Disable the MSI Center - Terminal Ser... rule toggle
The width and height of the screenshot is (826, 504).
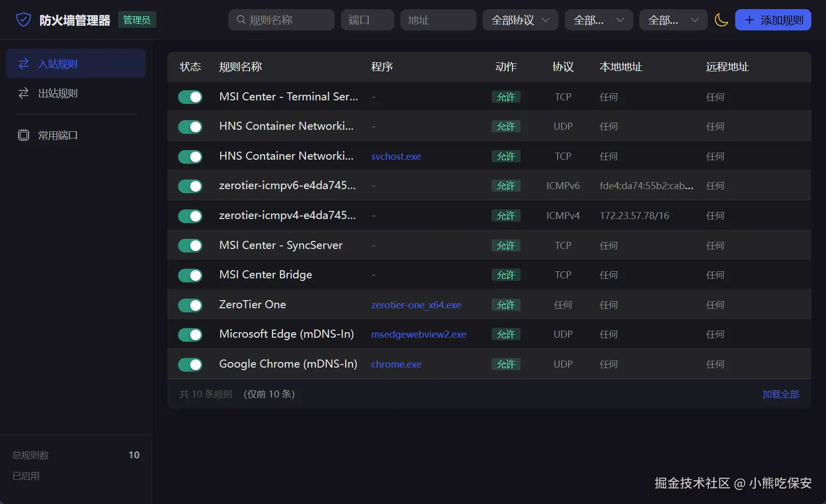click(x=190, y=97)
